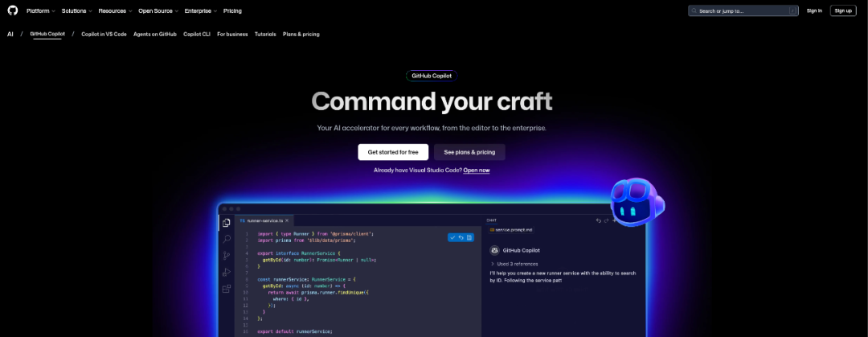Open the Tutorials sub-nav item
Viewport: 868px width, 337px height.
265,34
